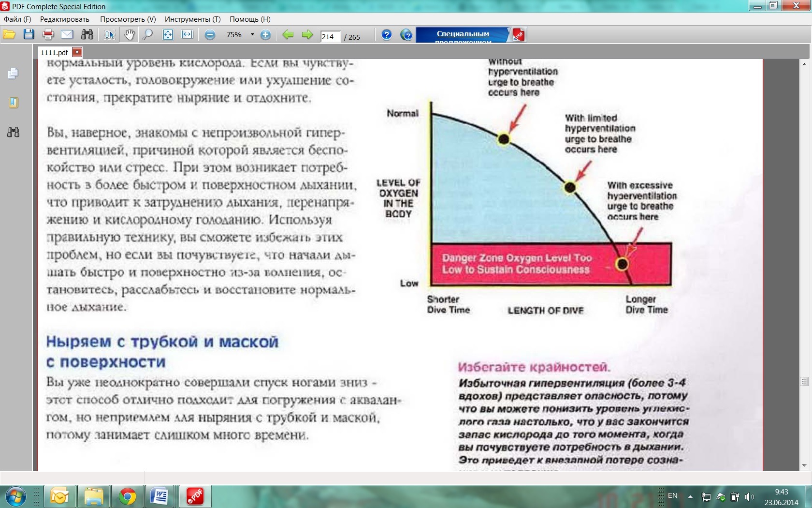The image size is (812, 508).
Task: Click the vertical scrollbar down arrow
Action: point(804,465)
